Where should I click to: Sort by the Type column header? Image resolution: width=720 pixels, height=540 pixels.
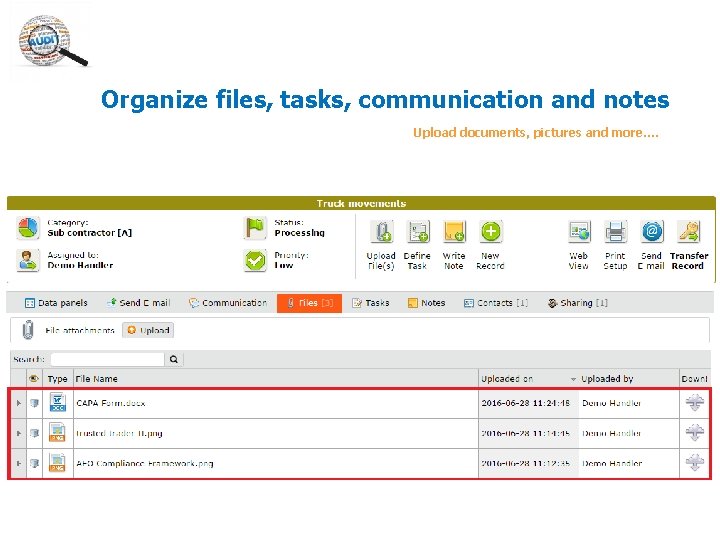57,379
